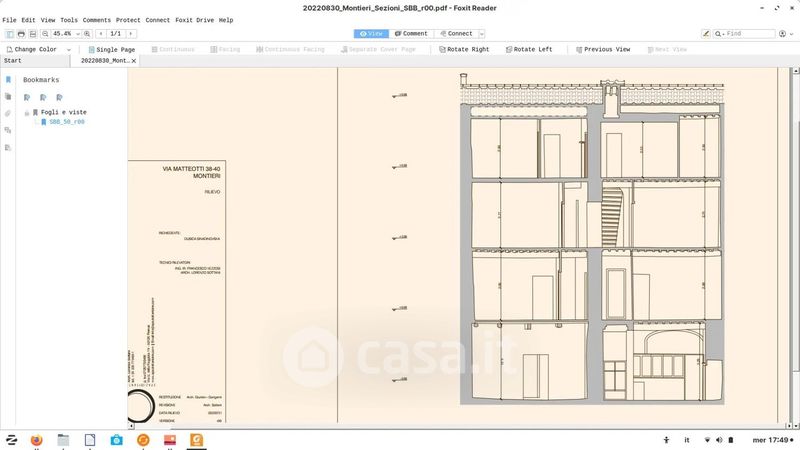This screenshot has width=800, height=450.
Task: Switch to Comment mode
Action: tap(410, 34)
